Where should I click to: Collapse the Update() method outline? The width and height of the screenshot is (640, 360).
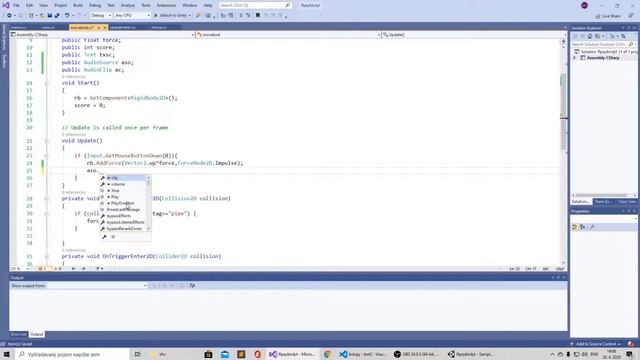[46, 141]
